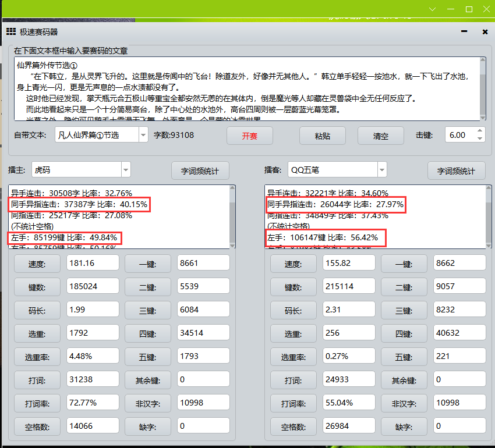Clear the text with 清空 button

tap(380, 136)
